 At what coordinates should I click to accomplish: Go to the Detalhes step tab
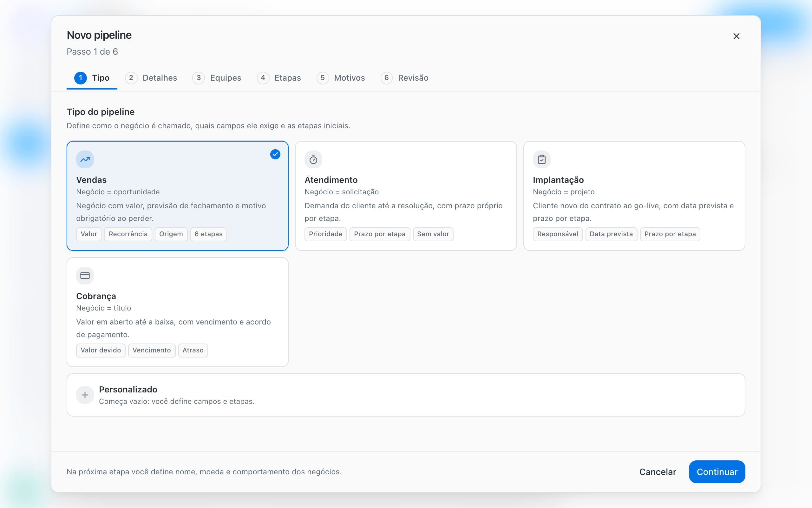[151, 78]
